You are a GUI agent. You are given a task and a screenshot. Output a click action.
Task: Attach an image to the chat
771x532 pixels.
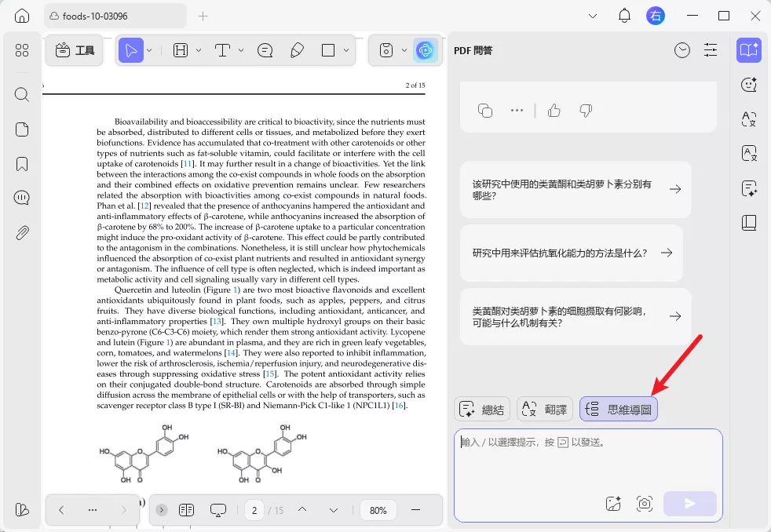pos(613,504)
